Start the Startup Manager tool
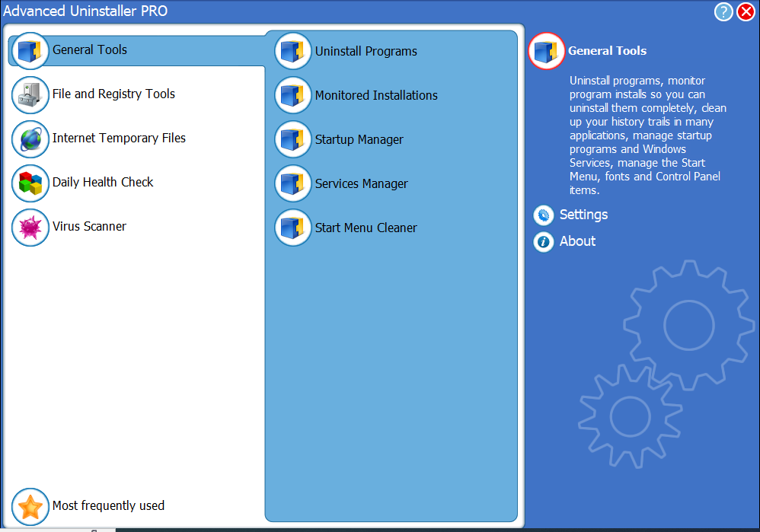Image resolution: width=760 pixels, height=532 pixels. tap(359, 139)
